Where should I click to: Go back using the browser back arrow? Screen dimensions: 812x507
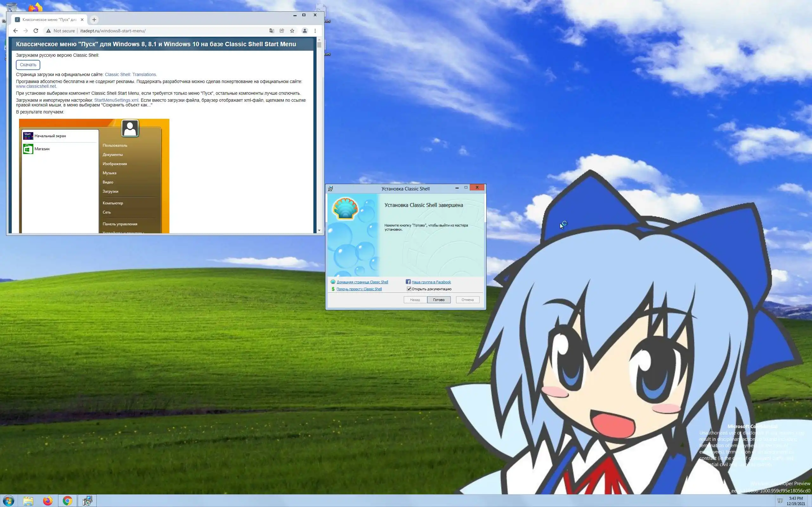point(16,31)
